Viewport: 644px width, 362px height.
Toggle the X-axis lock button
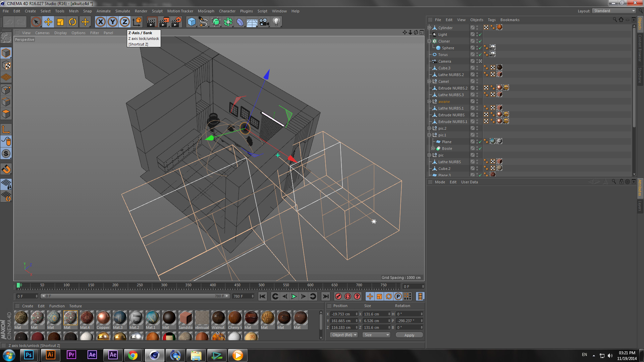pos(100,22)
